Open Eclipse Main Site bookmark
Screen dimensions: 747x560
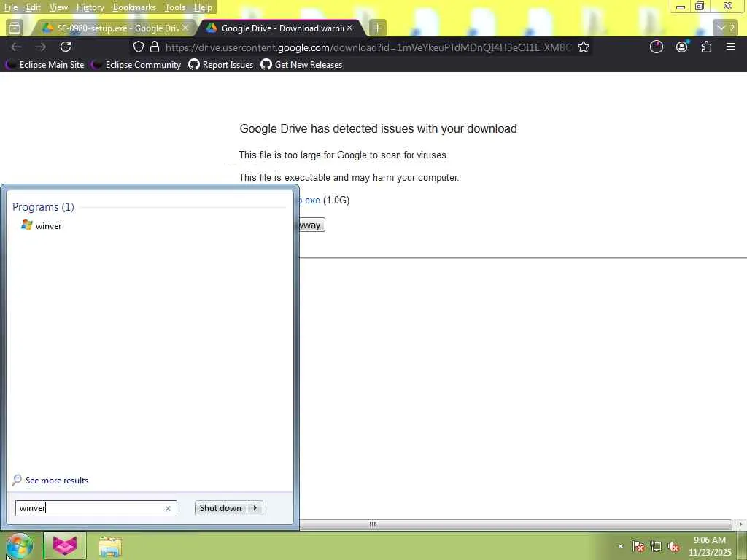click(44, 64)
